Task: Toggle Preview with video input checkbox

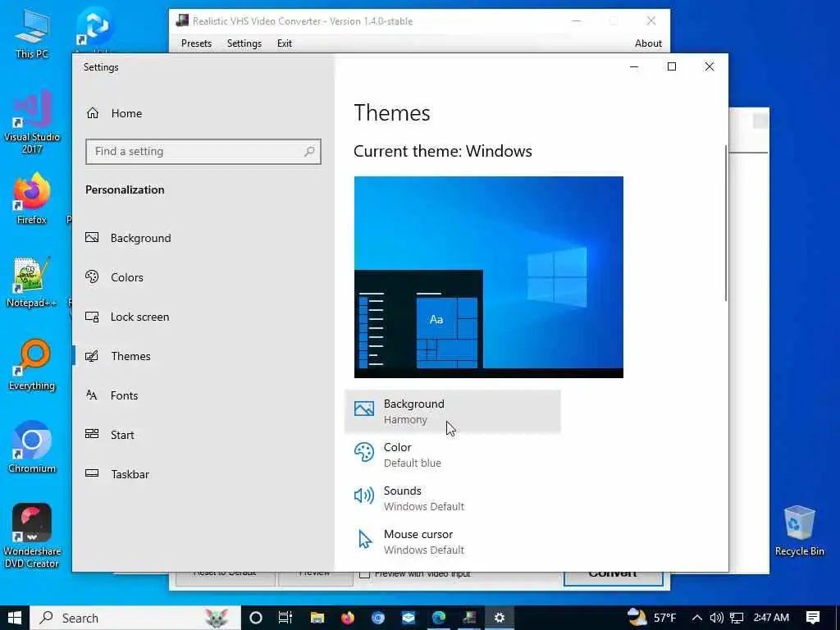Action: pos(365,575)
